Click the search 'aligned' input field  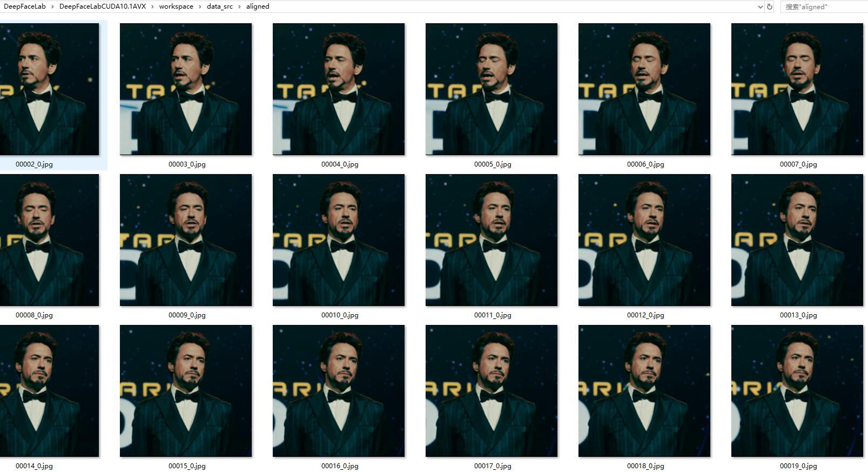point(824,7)
